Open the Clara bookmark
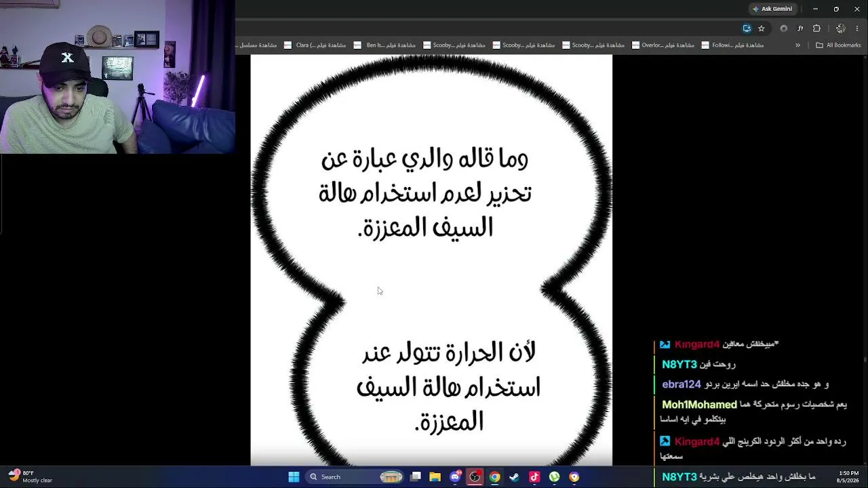 (315, 45)
